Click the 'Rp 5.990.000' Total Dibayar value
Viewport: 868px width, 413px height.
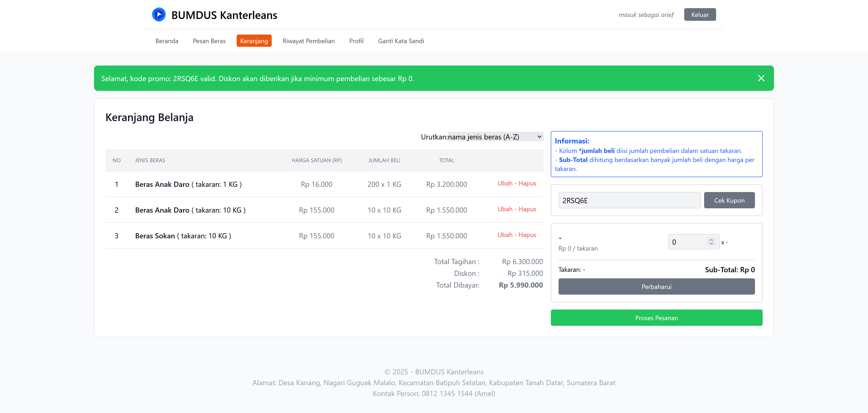point(521,285)
